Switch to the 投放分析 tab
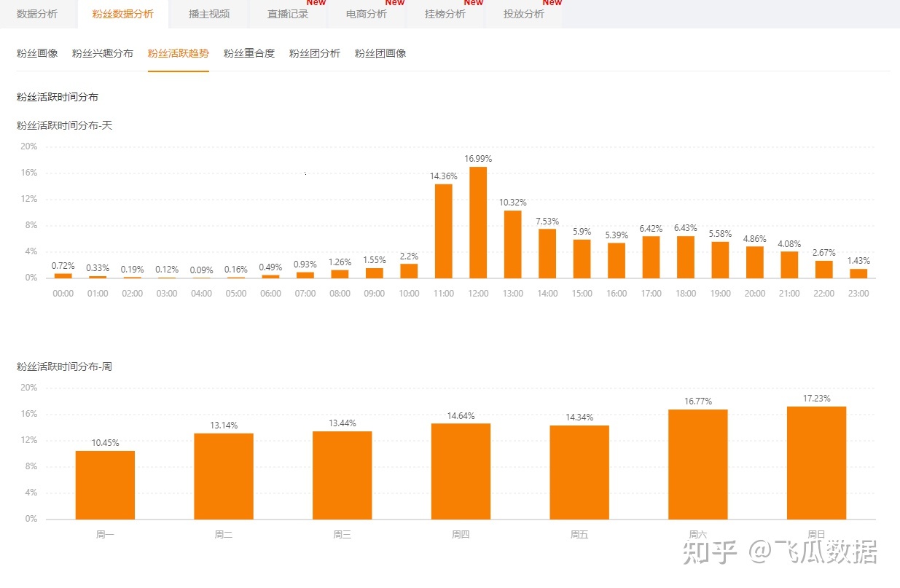 [524, 14]
